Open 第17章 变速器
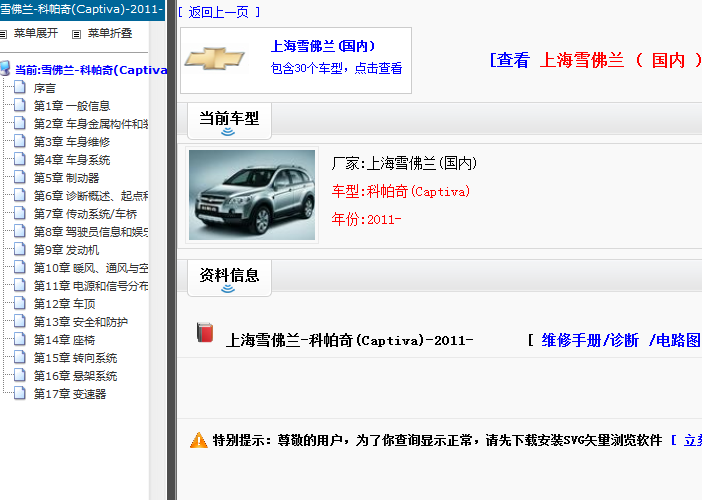Viewport: 702px width, 500px height. tap(70, 394)
